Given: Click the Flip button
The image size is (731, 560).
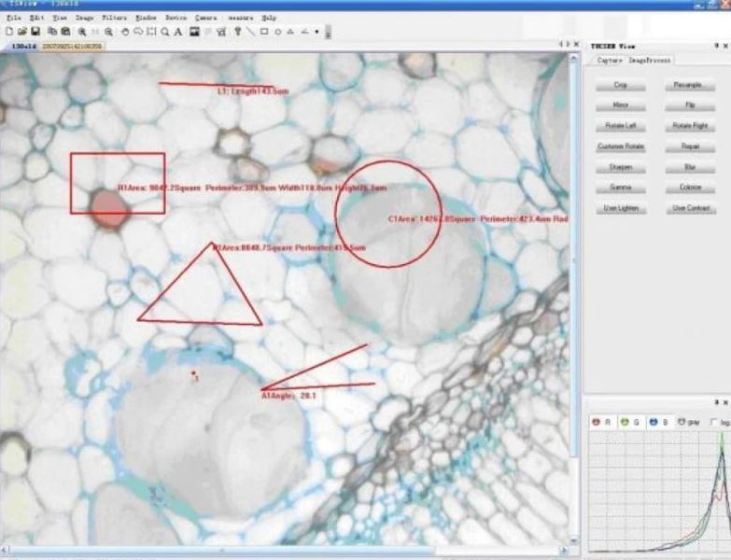Looking at the screenshot, I should (690, 105).
